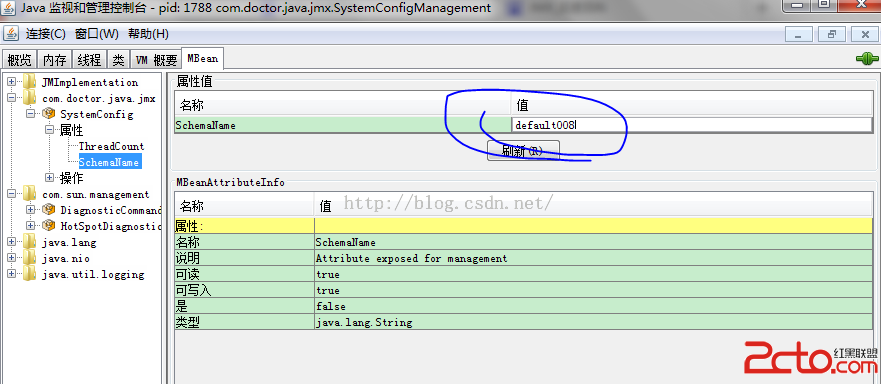Screen dimensions: 881x384
Task: Select the JMImplementation tree label
Action: point(90,82)
